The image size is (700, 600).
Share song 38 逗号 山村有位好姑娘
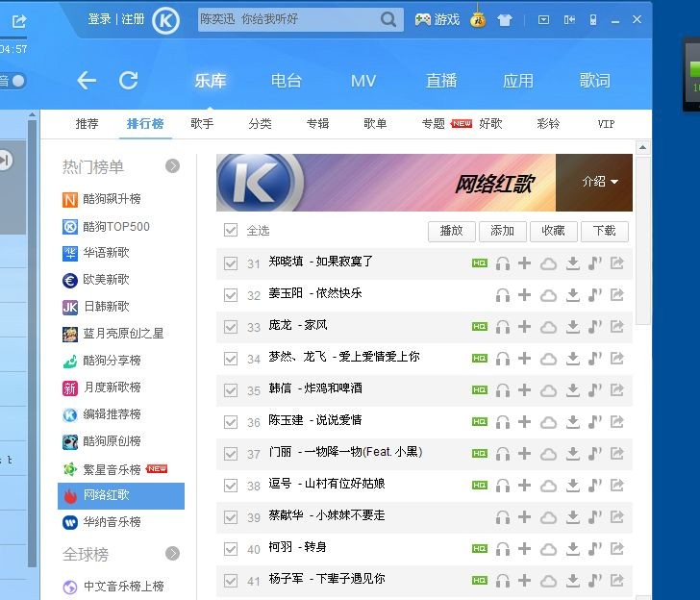[x=617, y=485]
